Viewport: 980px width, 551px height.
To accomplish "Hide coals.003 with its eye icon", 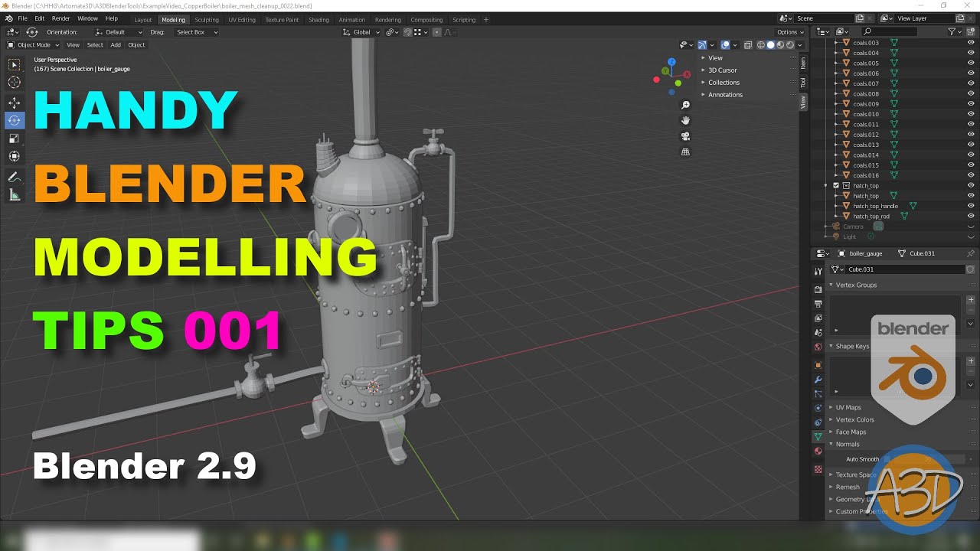I will pyautogui.click(x=971, y=43).
